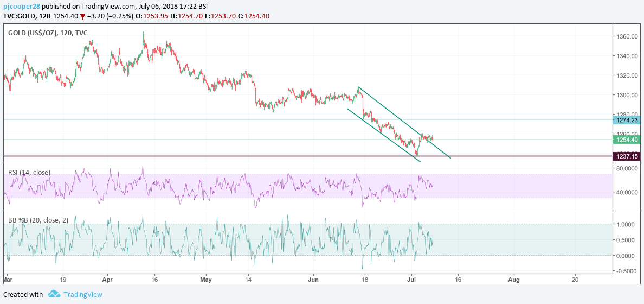
Task: Click the 1340.00 price axis value
Action: pyautogui.click(x=627, y=56)
